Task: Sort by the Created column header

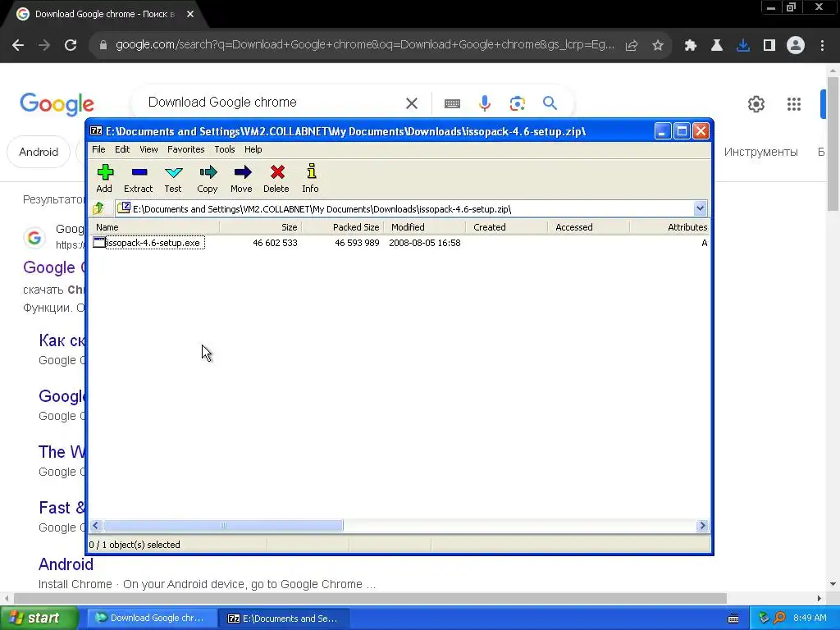Action: pyautogui.click(x=506, y=227)
